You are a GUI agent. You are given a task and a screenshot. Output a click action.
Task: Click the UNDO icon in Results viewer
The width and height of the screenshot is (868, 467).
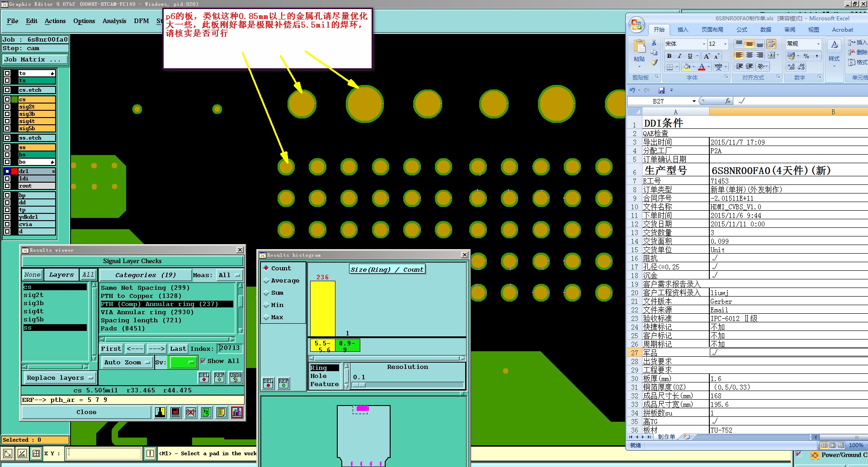[x=236, y=377]
